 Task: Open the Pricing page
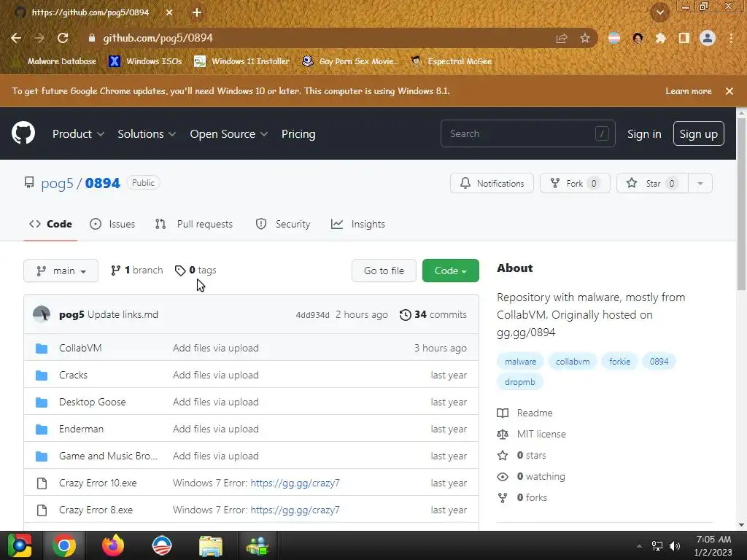(298, 134)
